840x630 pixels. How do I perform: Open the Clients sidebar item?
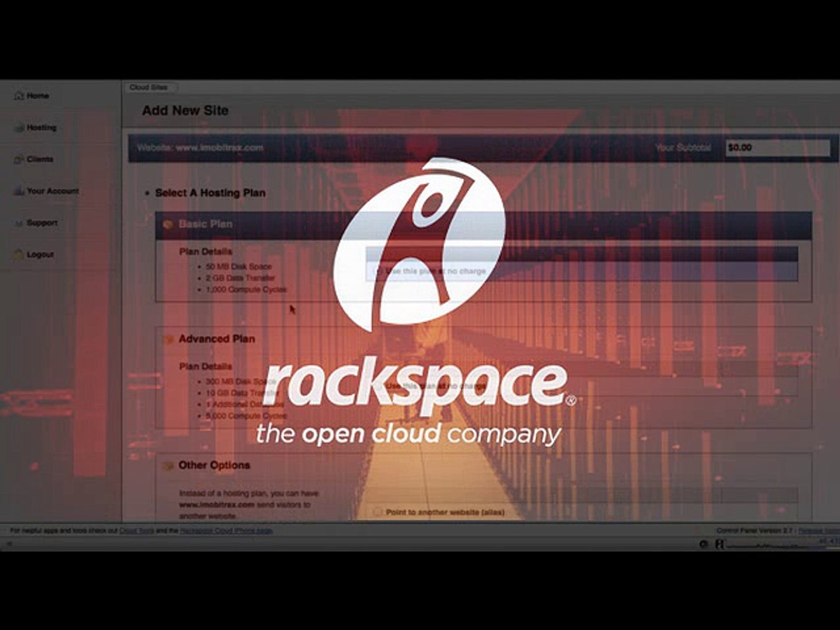(x=40, y=159)
